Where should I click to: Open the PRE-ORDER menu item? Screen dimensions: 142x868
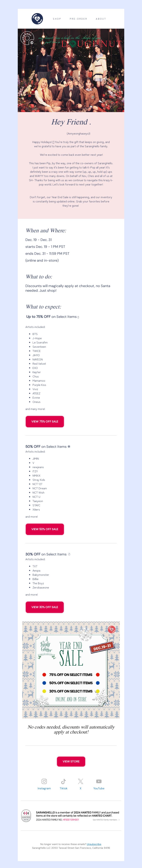(x=78, y=19)
